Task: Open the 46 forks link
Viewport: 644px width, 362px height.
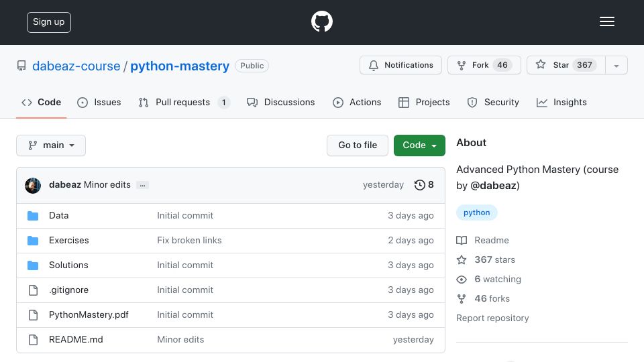Action: (x=483, y=298)
